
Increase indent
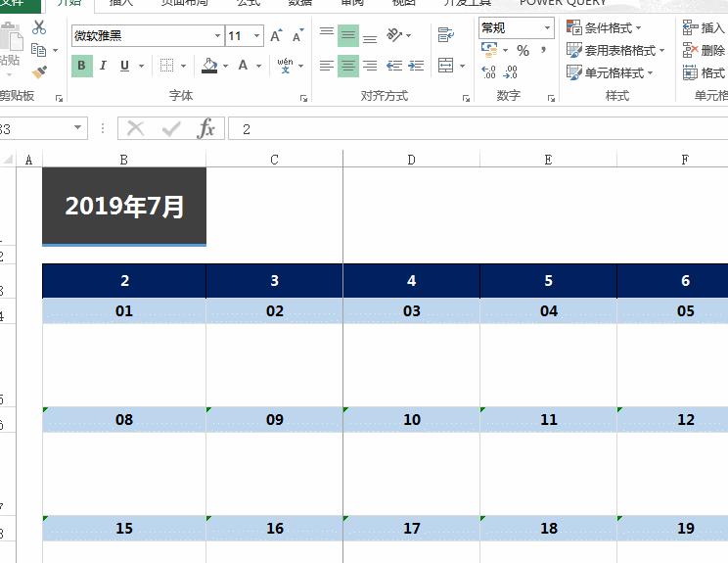[x=416, y=66]
